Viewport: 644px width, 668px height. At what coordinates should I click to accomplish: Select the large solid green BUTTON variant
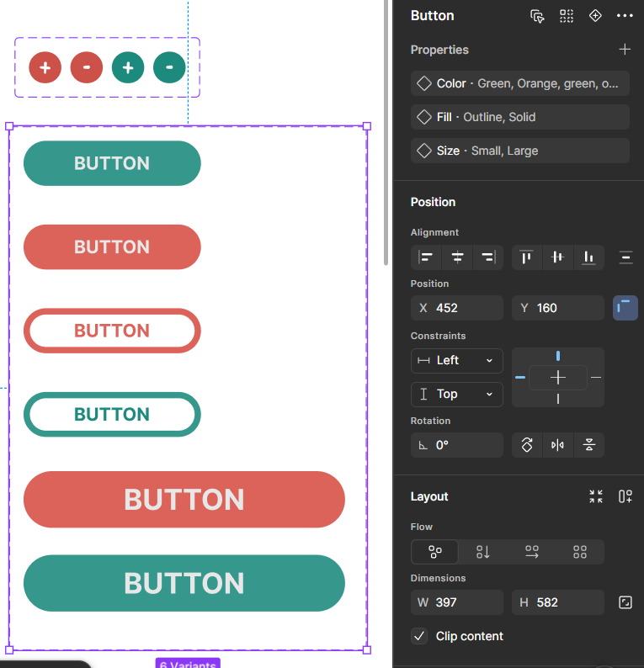click(x=184, y=583)
